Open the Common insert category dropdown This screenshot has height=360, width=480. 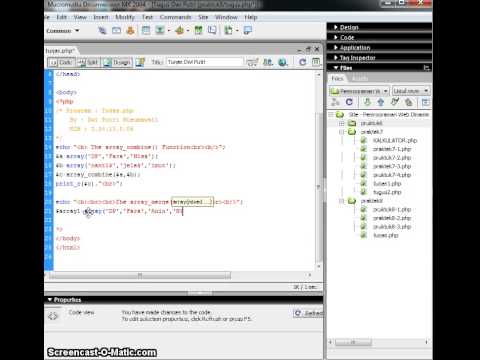[x=63, y=31]
